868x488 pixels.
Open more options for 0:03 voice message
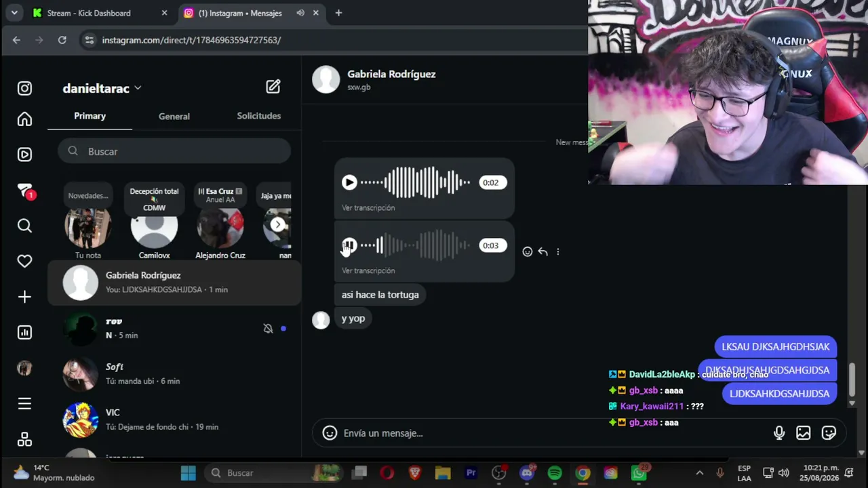[x=558, y=251]
